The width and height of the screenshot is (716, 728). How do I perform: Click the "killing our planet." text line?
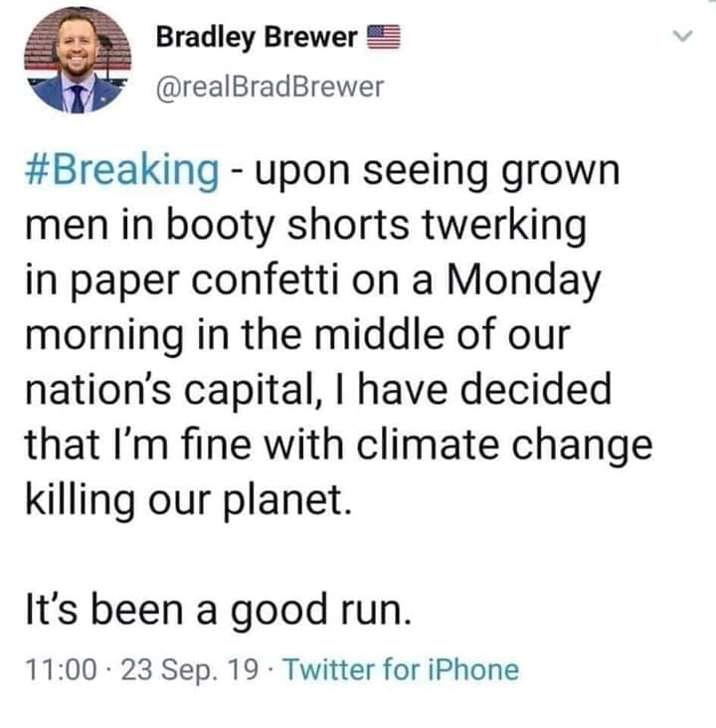tap(188, 499)
